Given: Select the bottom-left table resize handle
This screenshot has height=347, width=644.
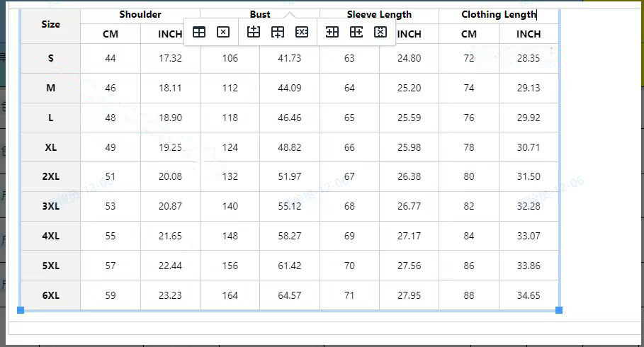Looking at the screenshot, I should 21,310.
